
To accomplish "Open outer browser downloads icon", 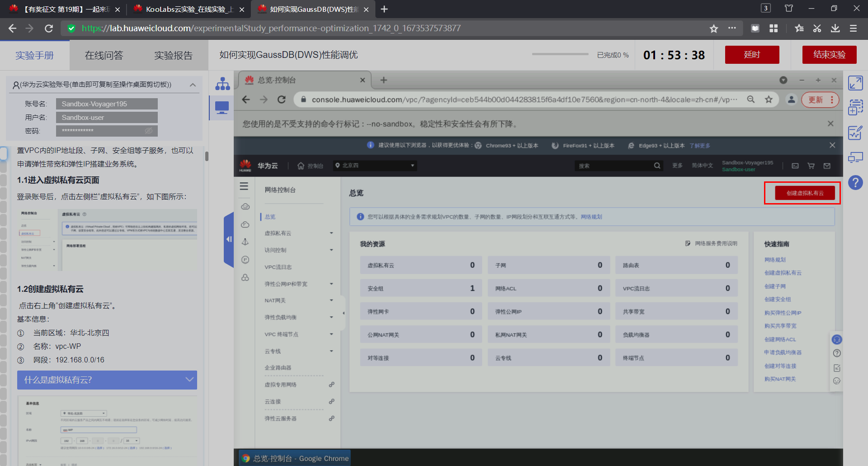I will 835,29.
